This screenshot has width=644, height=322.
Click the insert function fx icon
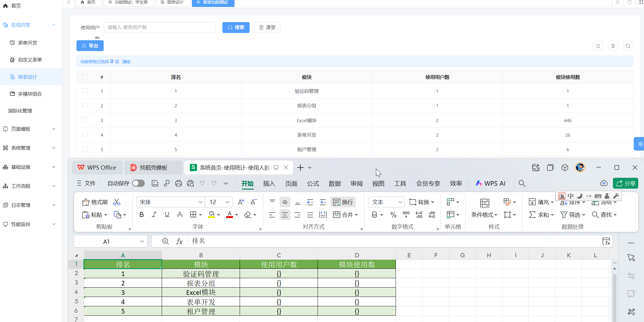tap(179, 241)
